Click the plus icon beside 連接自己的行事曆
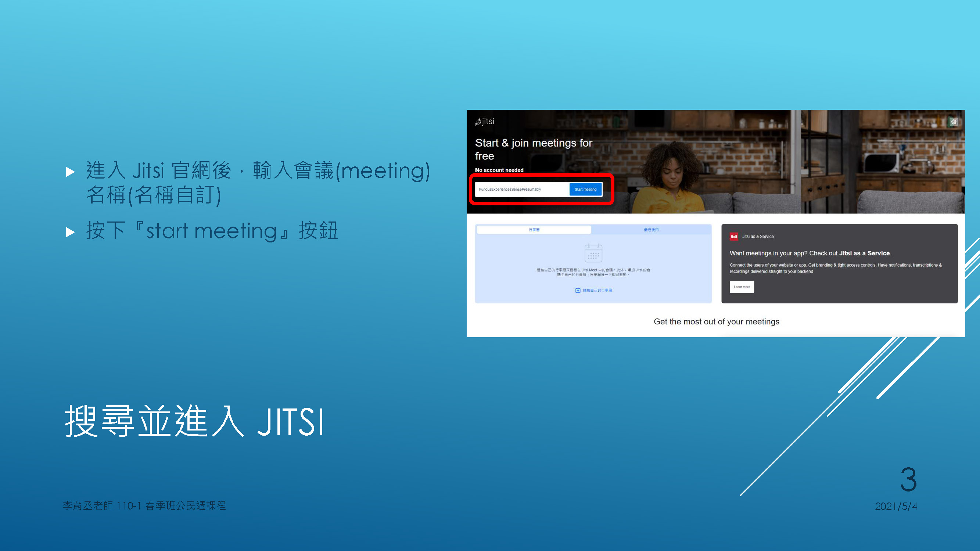This screenshot has height=551, width=980. click(578, 290)
